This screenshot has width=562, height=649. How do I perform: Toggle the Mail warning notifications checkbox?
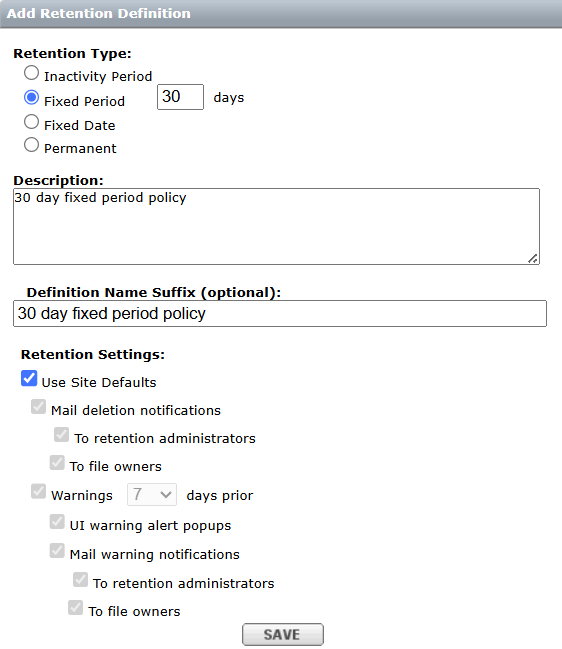(57, 550)
